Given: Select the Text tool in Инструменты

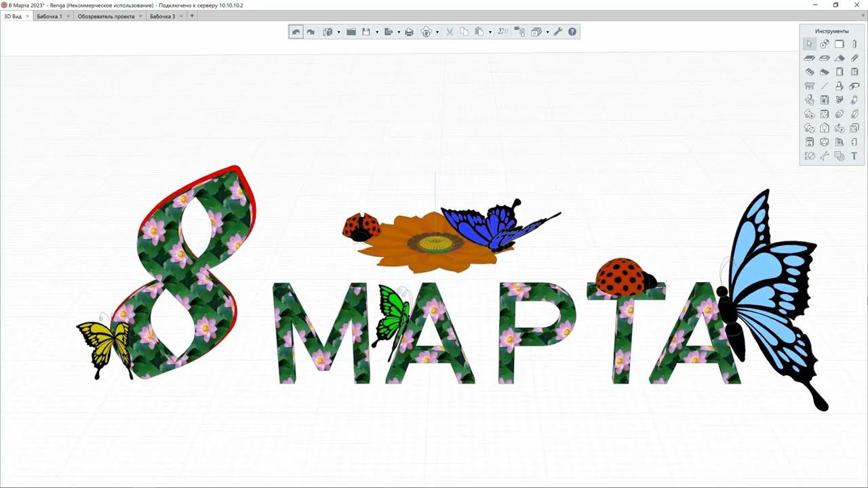Looking at the screenshot, I should (x=854, y=156).
